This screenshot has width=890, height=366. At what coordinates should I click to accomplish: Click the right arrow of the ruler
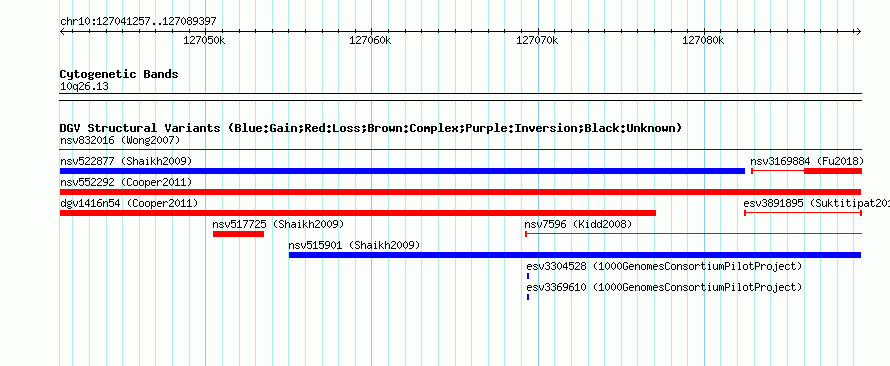pos(859,31)
